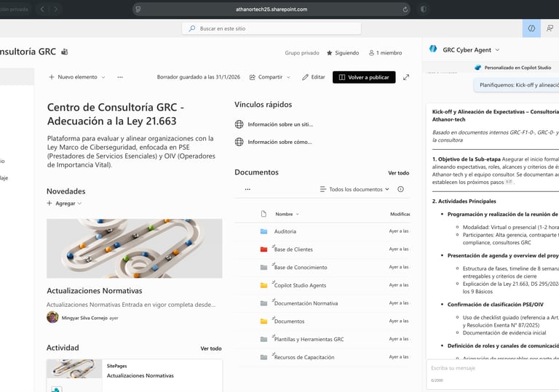Image resolution: width=559 pixels, height=392 pixels.
Task: Click the info details icon in Documentos
Action: coord(400,189)
